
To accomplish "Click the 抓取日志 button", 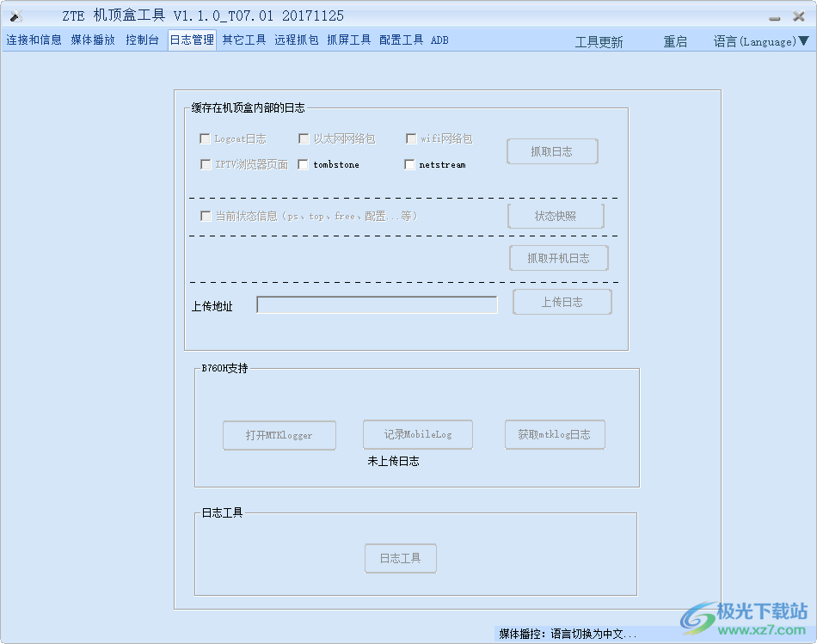I will (x=552, y=151).
